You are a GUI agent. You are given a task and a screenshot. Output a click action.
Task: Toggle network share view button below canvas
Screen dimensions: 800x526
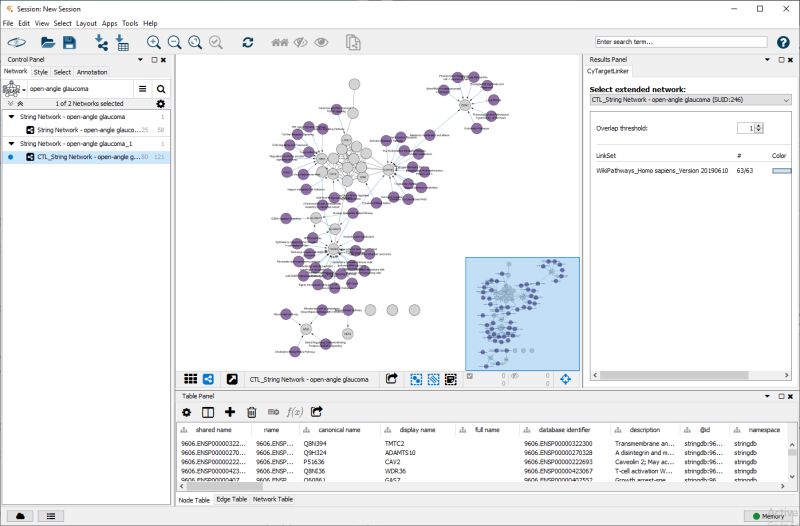[208, 379]
